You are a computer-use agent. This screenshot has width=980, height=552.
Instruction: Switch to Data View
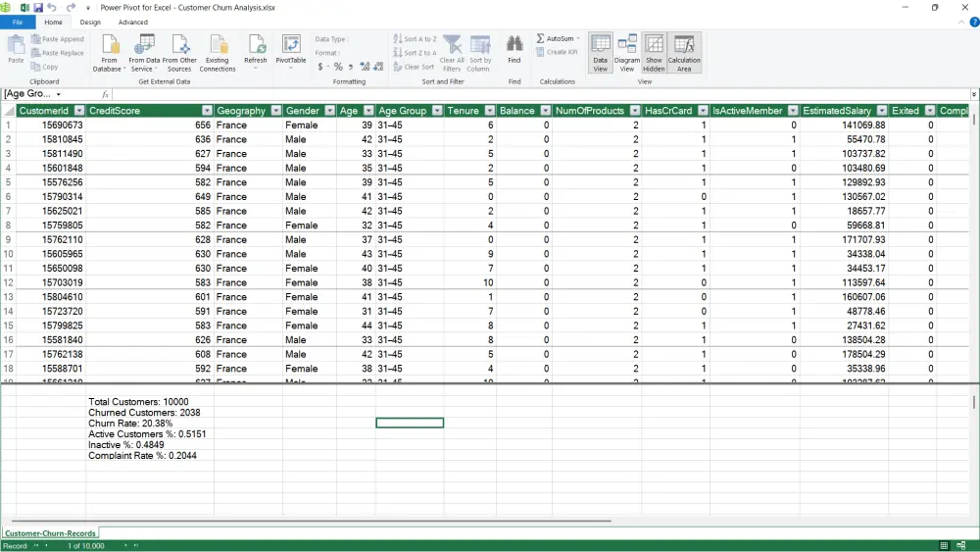[x=601, y=53]
